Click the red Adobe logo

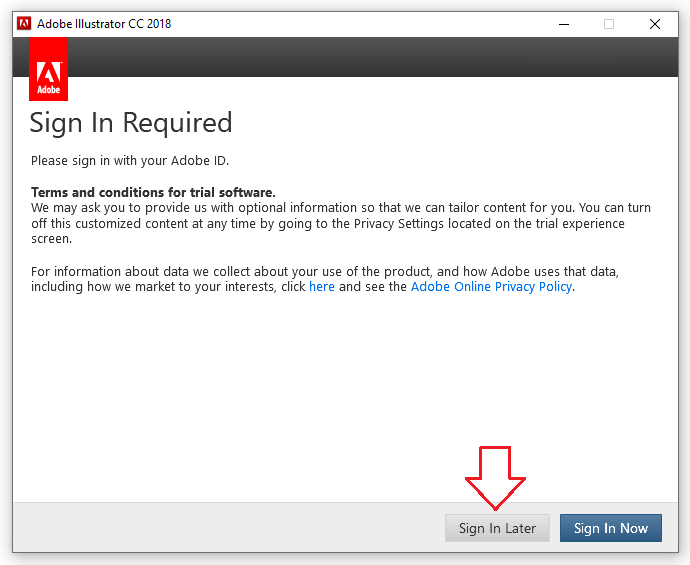pos(49,70)
